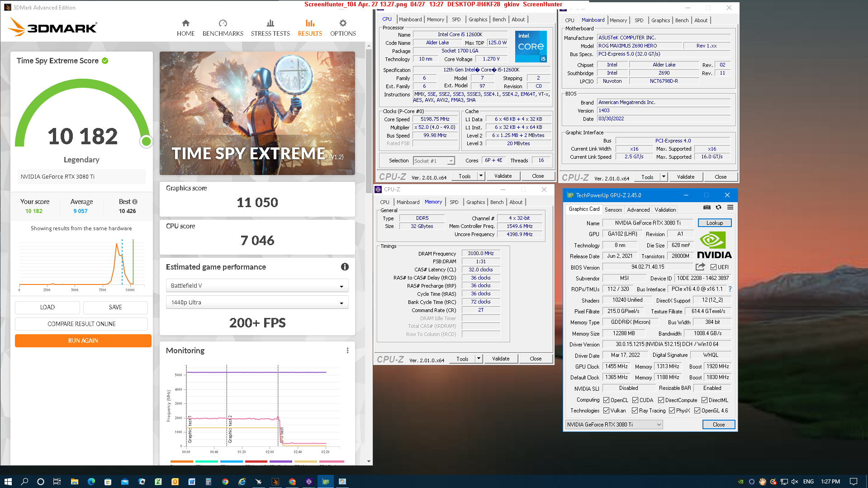Expand Tools arrow in CPU-Z Mainboard window
The image size is (868, 488).
point(664,177)
